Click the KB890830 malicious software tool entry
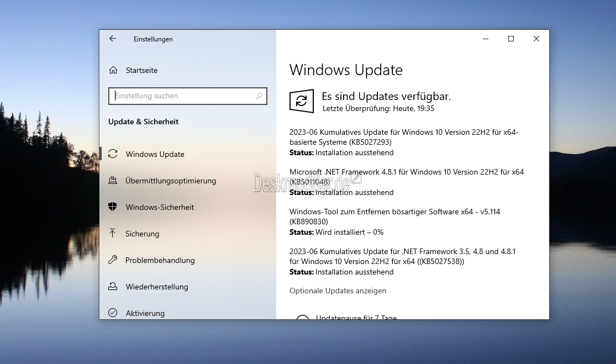616x364 pixels. coord(395,217)
